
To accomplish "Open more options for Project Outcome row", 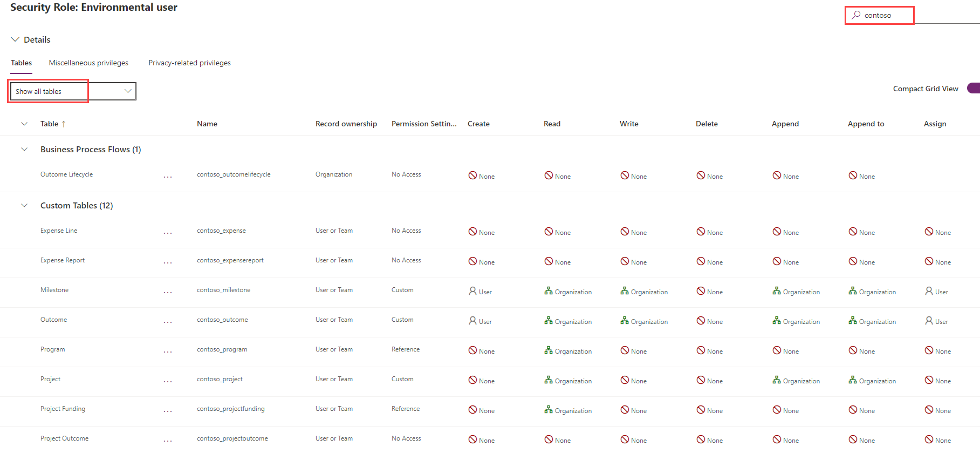I will pyautogui.click(x=168, y=441).
